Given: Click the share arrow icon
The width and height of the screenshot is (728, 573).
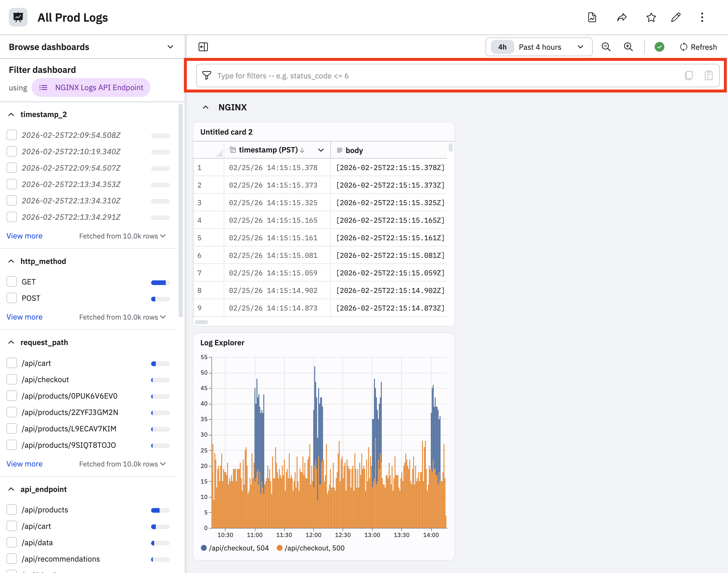Looking at the screenshot, I should [x=622, y=18].
